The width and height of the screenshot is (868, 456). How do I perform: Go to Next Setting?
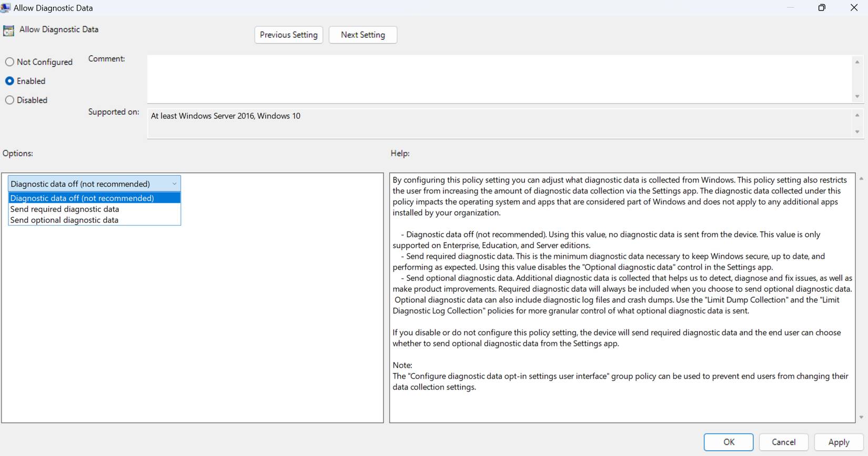[362, 35]
